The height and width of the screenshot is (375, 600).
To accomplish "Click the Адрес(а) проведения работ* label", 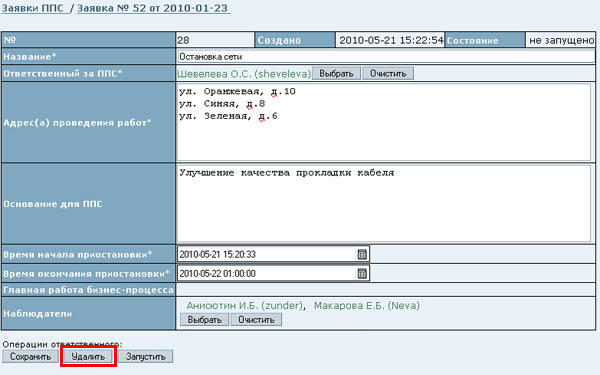I will coord(77,122).
